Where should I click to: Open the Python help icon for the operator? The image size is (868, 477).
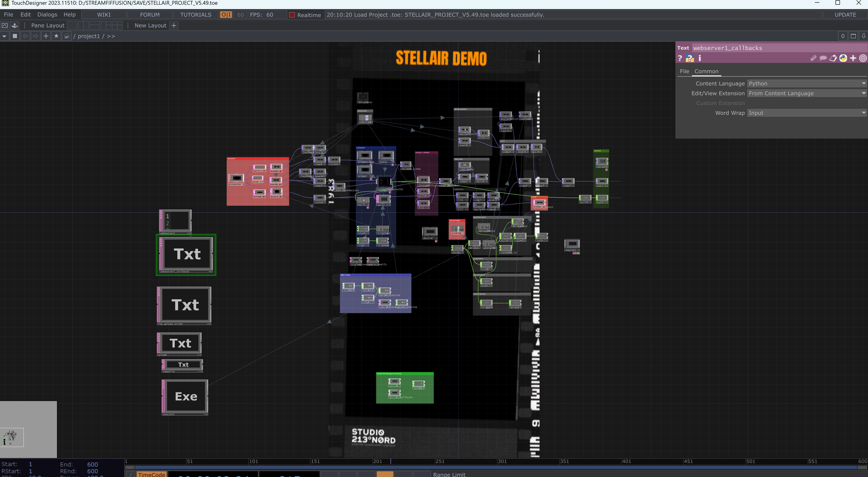pos(689,58)
